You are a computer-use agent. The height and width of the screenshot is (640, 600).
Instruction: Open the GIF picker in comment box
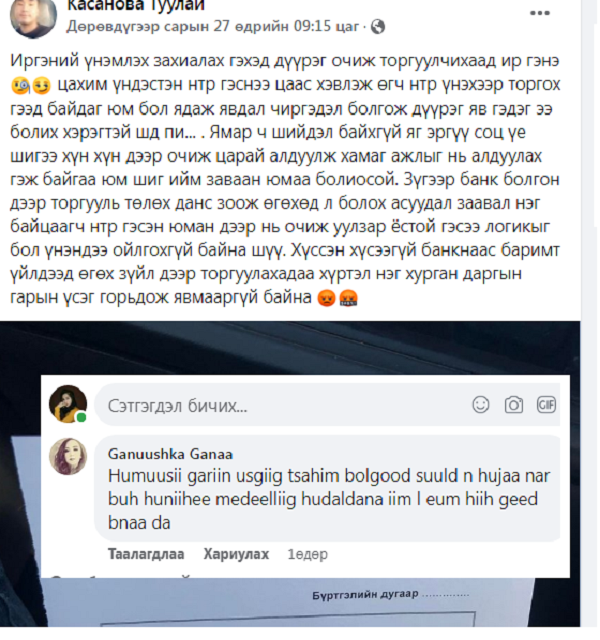(546, 405)
